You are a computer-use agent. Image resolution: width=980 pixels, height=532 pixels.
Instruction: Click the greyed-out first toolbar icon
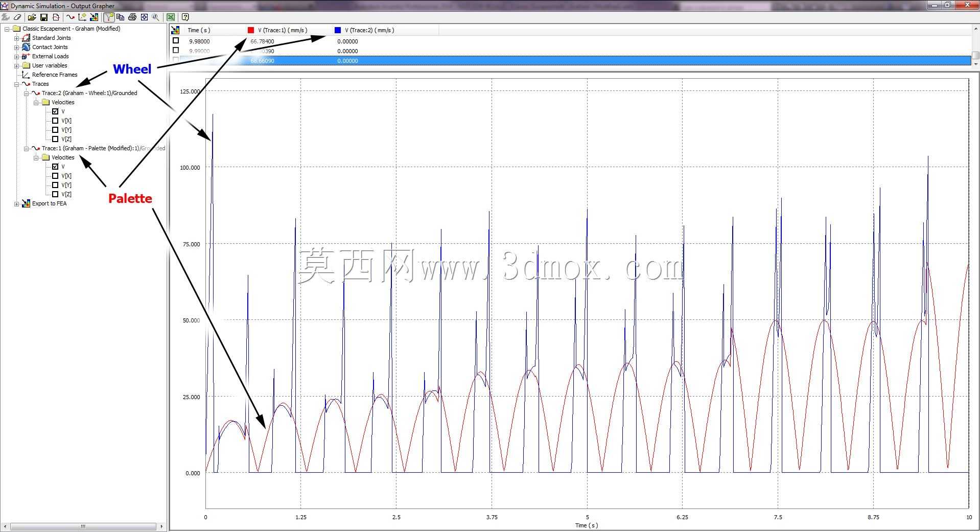pyautogui.click(x=6, y=17)
